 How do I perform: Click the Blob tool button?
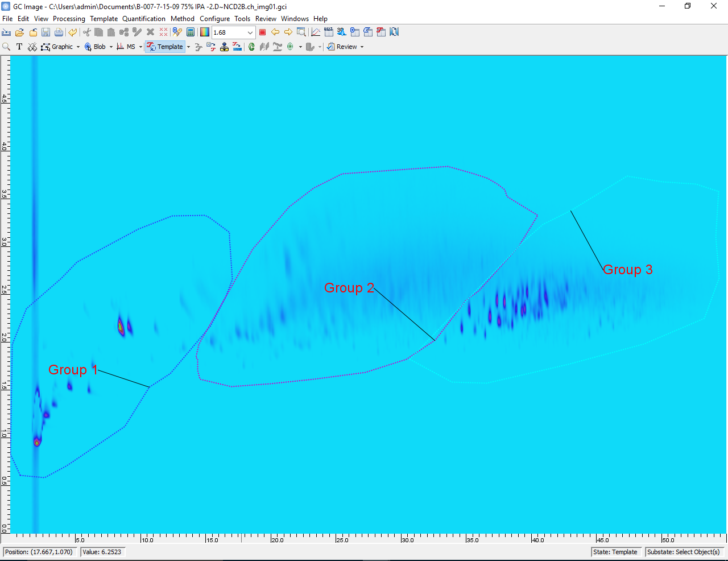pos(95,47)
